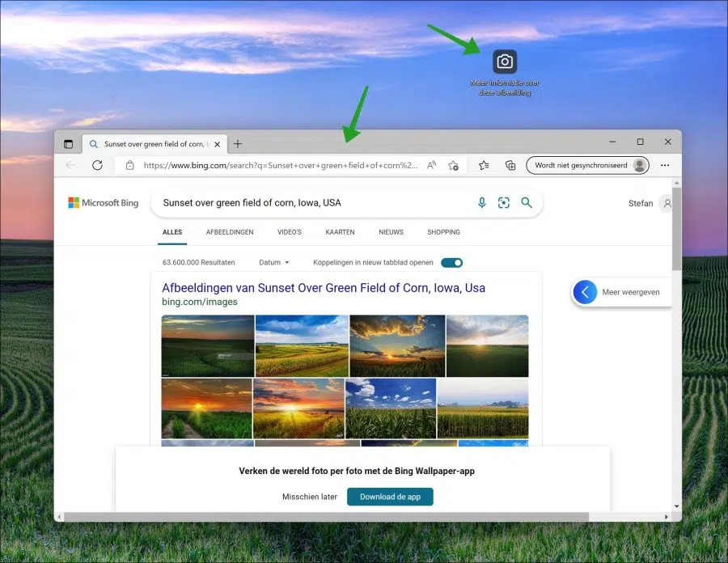Toggle 'Koppelingen in nieuw tabblad openen' switch
This screenshot has width=728, height=563.
click(x=451, y=263)
